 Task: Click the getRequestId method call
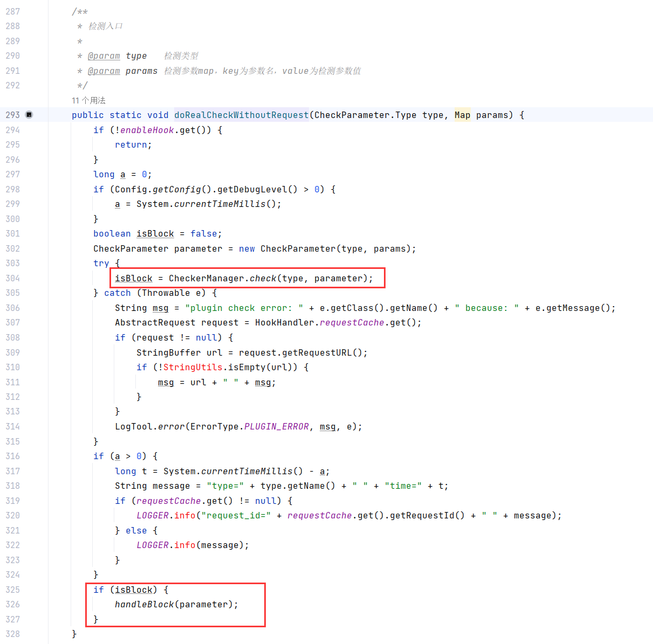point(422,515)
